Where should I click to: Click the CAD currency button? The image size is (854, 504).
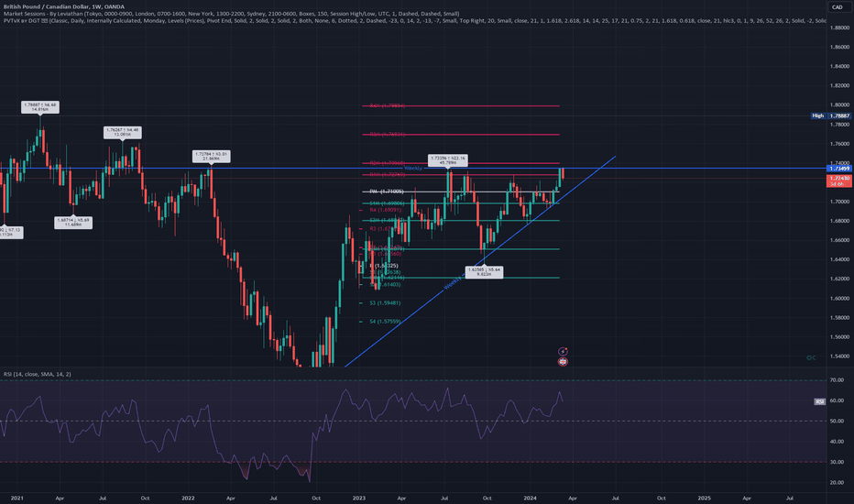click(x=838, y=7)
